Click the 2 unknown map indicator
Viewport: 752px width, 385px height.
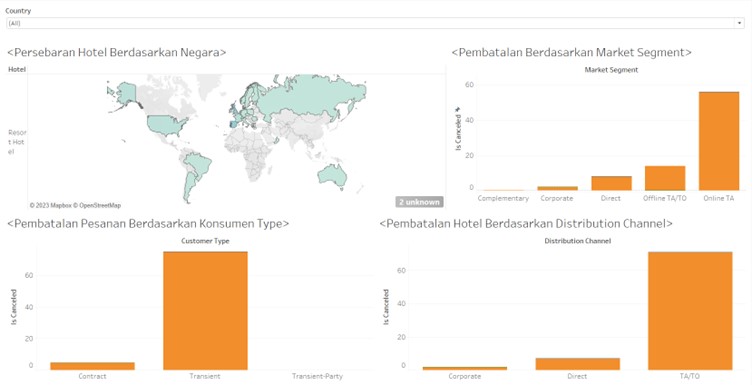coord(420,202)
